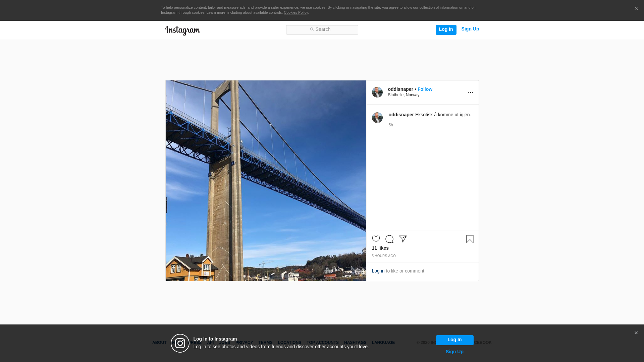
Task: Click the bridge photo
Action: [x=266, y=180]
